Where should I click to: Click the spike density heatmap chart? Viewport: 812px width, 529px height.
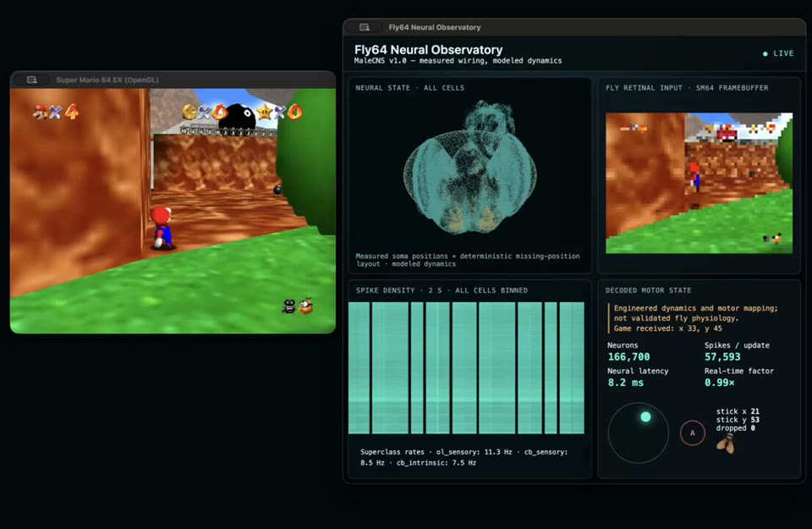466,368
